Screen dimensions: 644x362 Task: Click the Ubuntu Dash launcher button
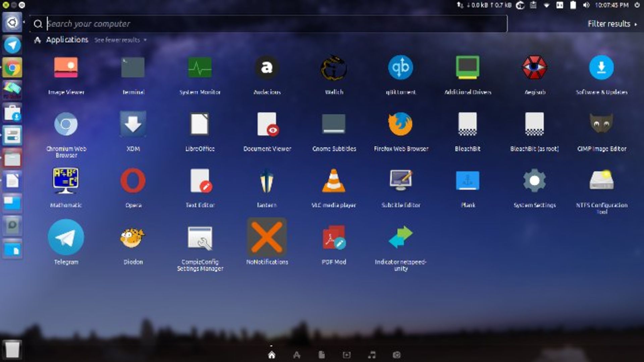point(12,22)
